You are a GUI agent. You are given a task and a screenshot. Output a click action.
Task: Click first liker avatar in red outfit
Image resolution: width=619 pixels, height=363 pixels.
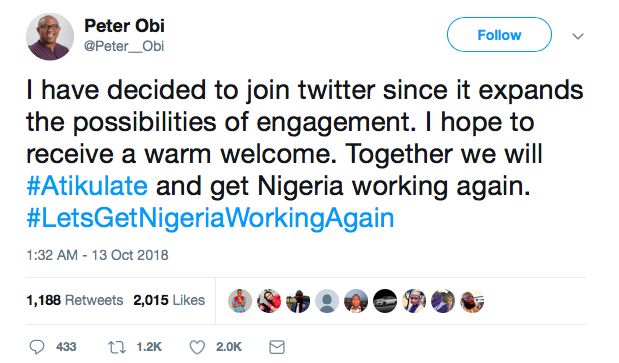pyautogui.click(x=240, y=301)
